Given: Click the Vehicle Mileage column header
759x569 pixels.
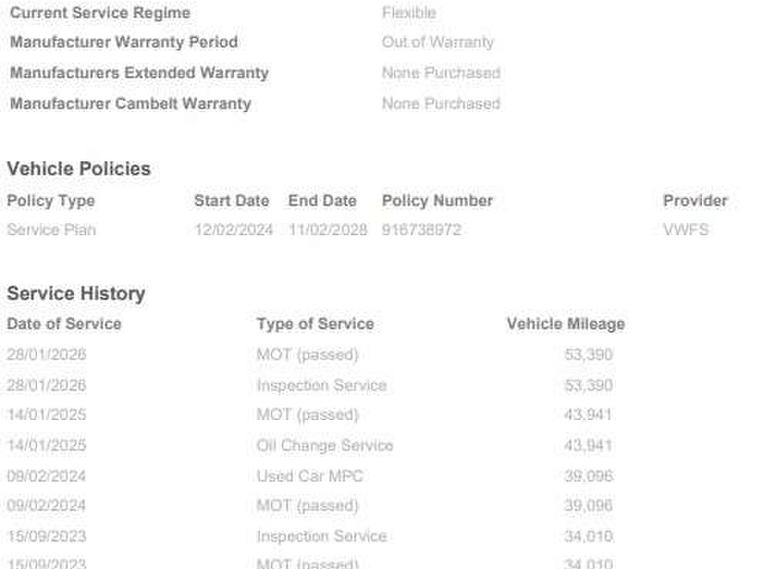Looking at the screenshot, I should point(565,324).
